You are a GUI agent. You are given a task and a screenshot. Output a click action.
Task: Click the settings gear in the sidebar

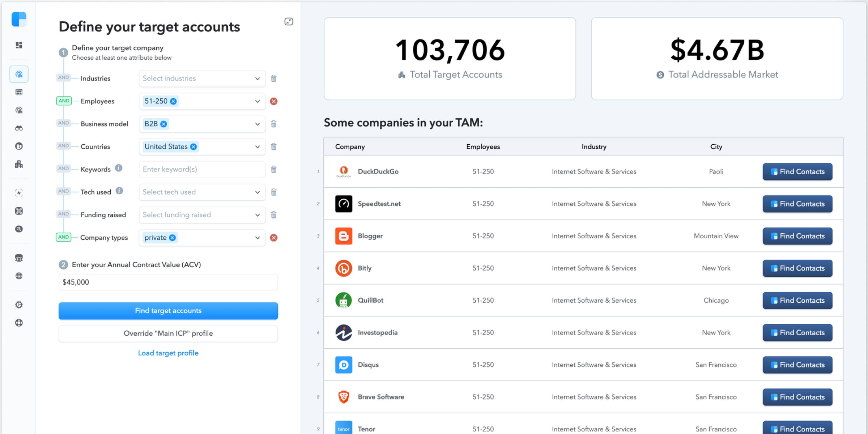point(19,305)
